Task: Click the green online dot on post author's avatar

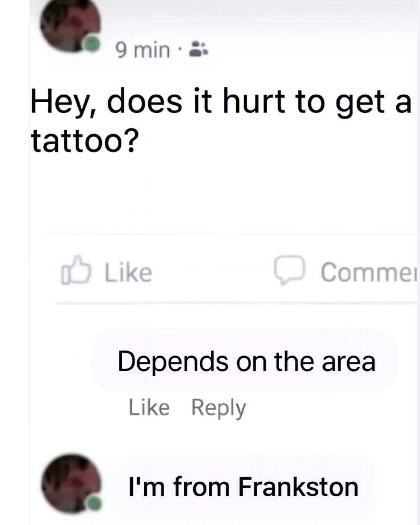Action: 92,44
